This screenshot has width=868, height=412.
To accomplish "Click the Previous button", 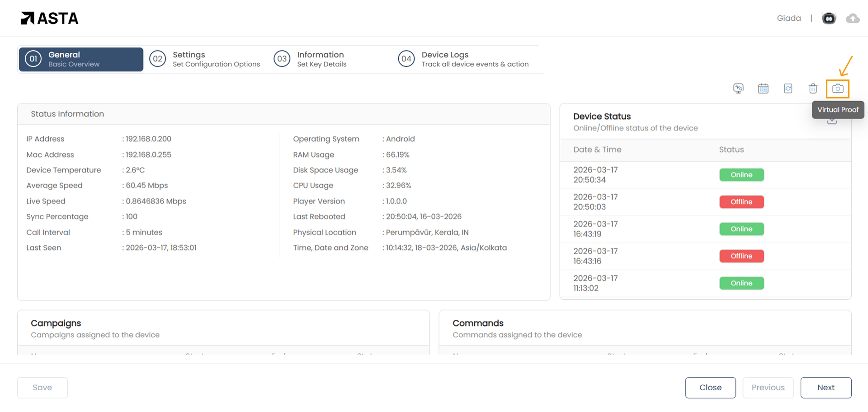I will tap(768, 388).
